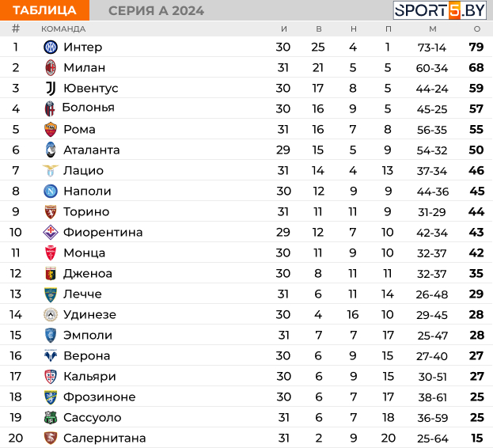Click the Fiorentina club crest
Screen dimensions: 493x448
pyautogui.click(x=51, y=232)
